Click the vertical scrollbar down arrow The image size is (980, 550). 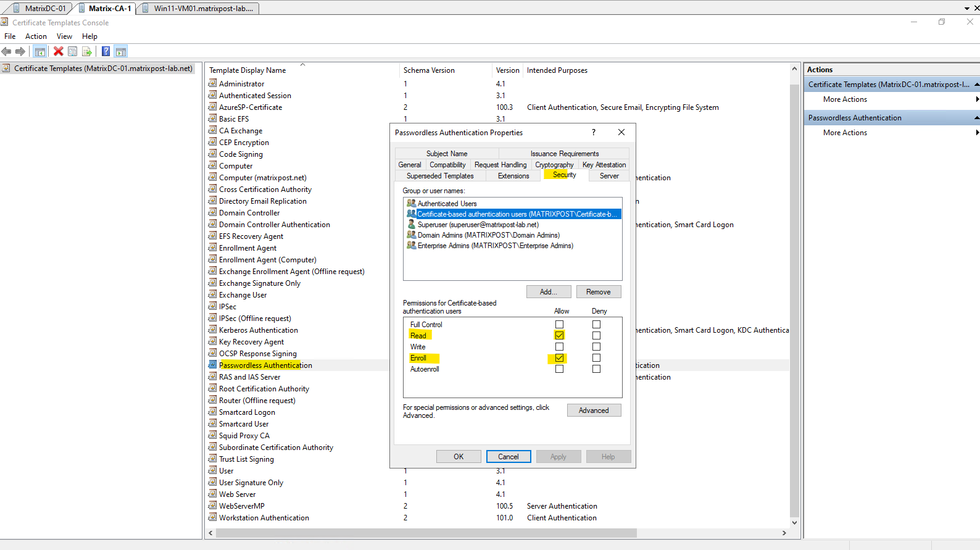(x=794, y=522)
